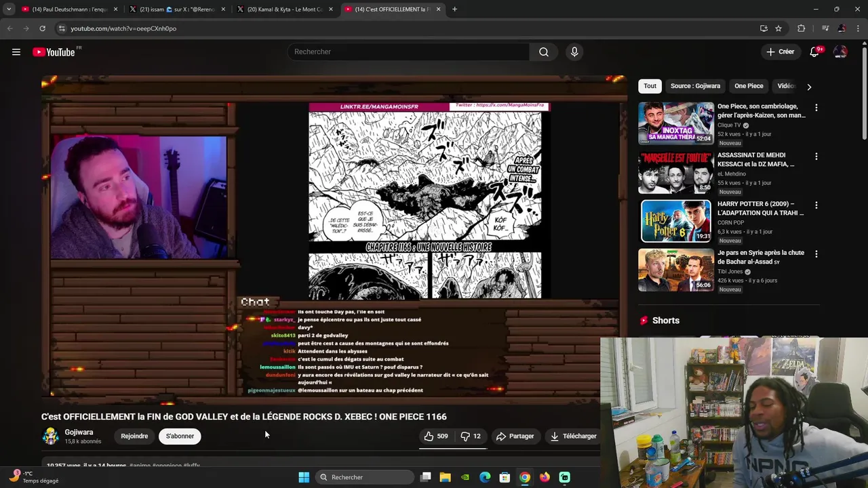Open options for ASSASSINAT DE MEHDI KESSACI video
This screenshot has height=488, width=868.
point(816,157)
